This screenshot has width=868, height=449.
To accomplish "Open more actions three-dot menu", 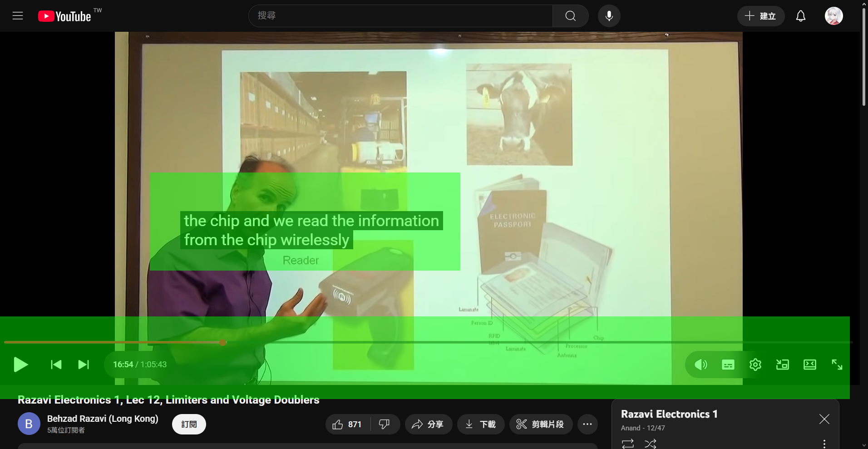I will click(x=587, y=424).
